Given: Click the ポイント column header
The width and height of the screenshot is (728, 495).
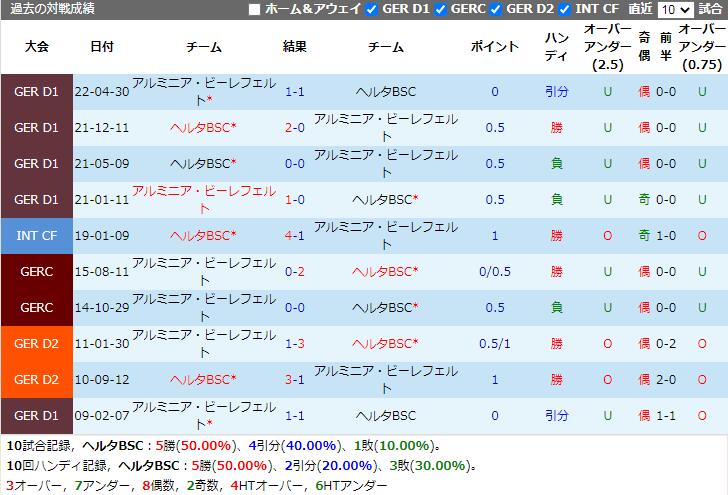Looking at the screenshot, I should (495, 47).
